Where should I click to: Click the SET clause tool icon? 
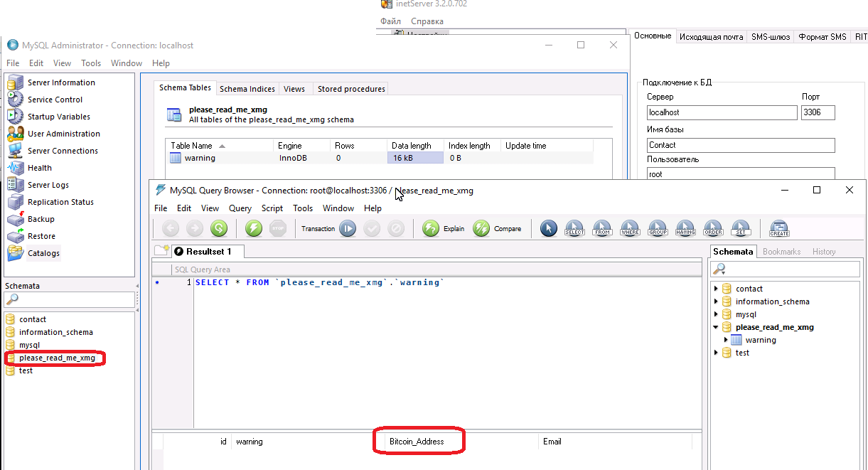[741, 228]
